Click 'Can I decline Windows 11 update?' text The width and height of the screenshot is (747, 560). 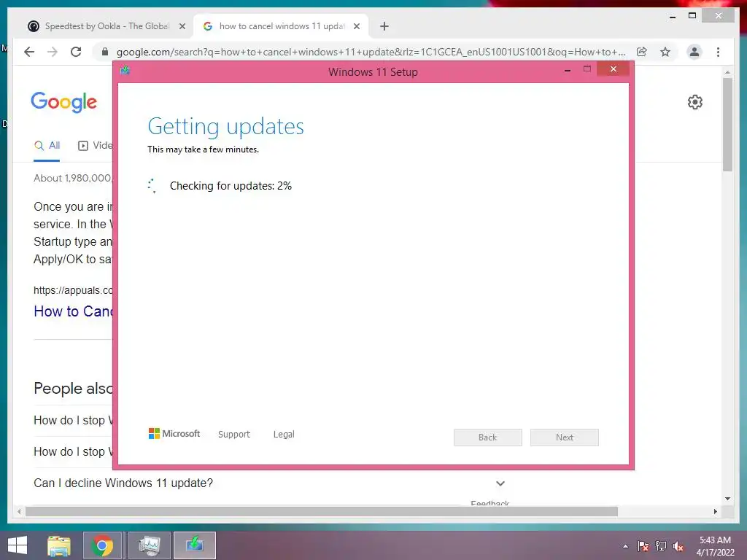pyautogui.click(x=123, y=483)
